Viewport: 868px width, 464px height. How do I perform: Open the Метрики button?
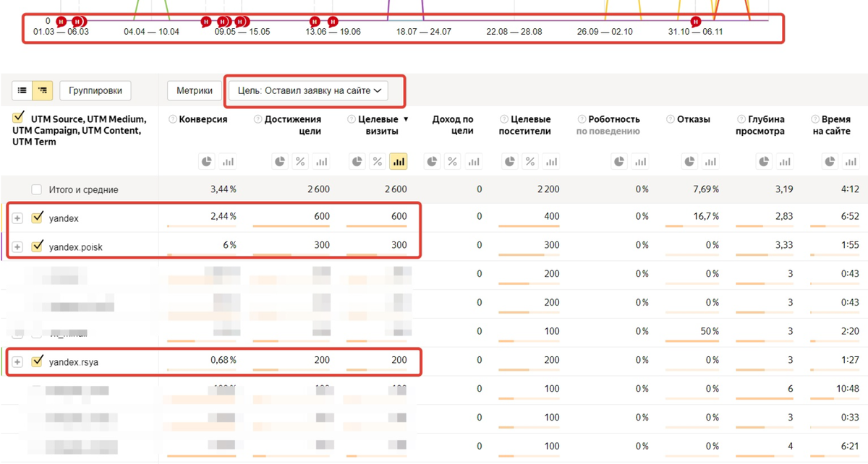coord(193,90)
